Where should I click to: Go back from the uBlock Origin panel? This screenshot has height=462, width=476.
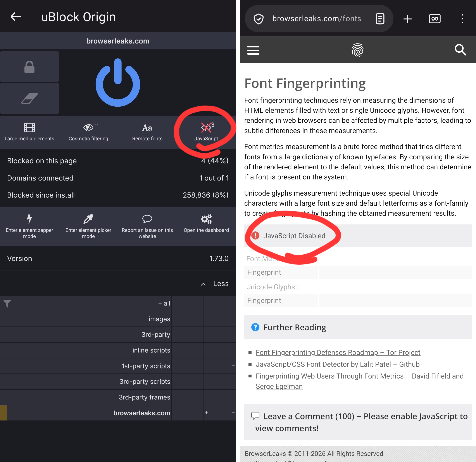coord(16,17)
